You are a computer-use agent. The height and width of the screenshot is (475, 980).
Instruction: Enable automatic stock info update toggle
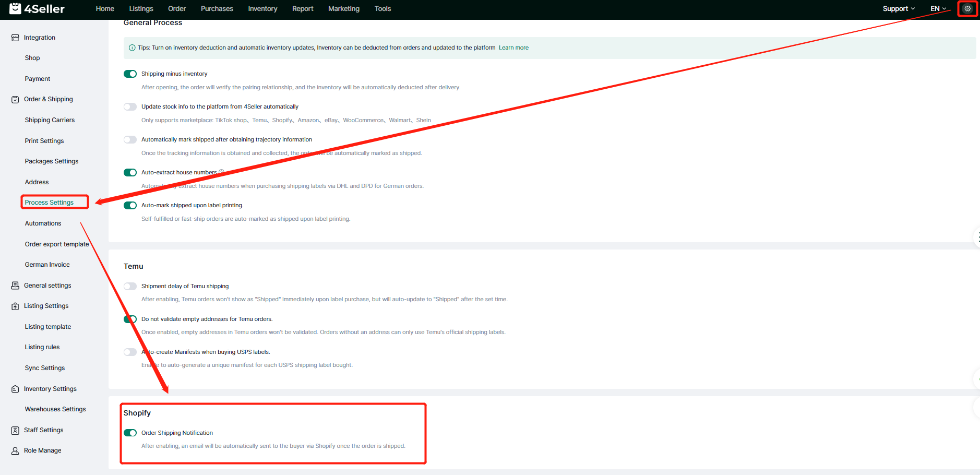click(x=130, y=107)
